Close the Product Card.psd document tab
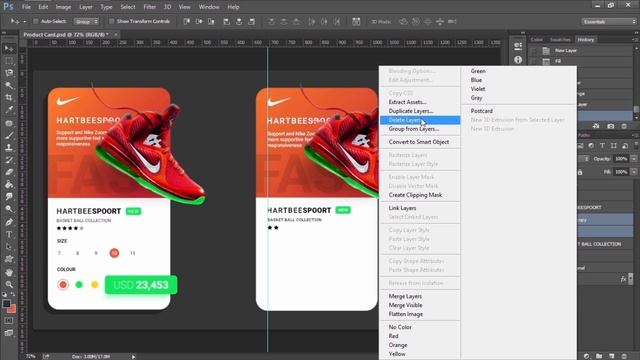The width and height of the screenshot is (640, 360). click(x=116, y=35)
